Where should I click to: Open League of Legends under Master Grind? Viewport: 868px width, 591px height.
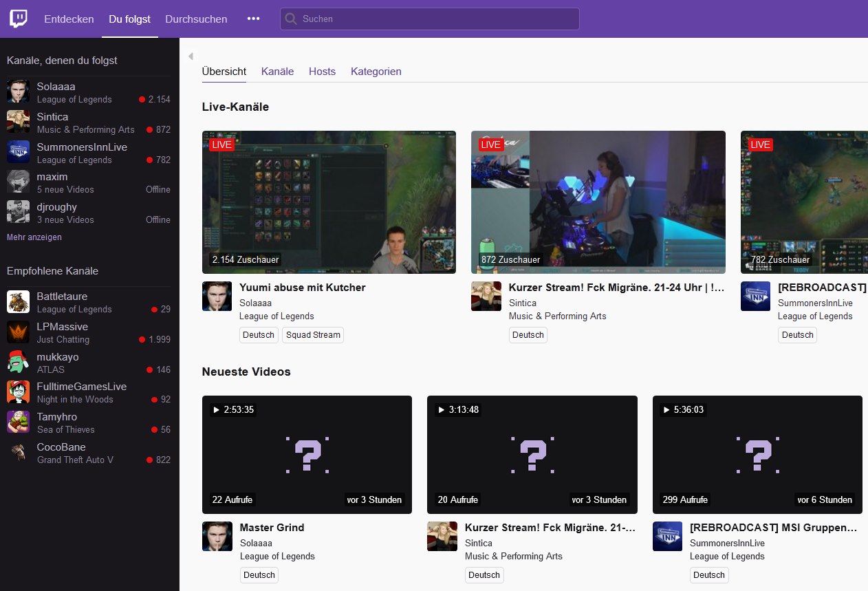pos(277,557)
